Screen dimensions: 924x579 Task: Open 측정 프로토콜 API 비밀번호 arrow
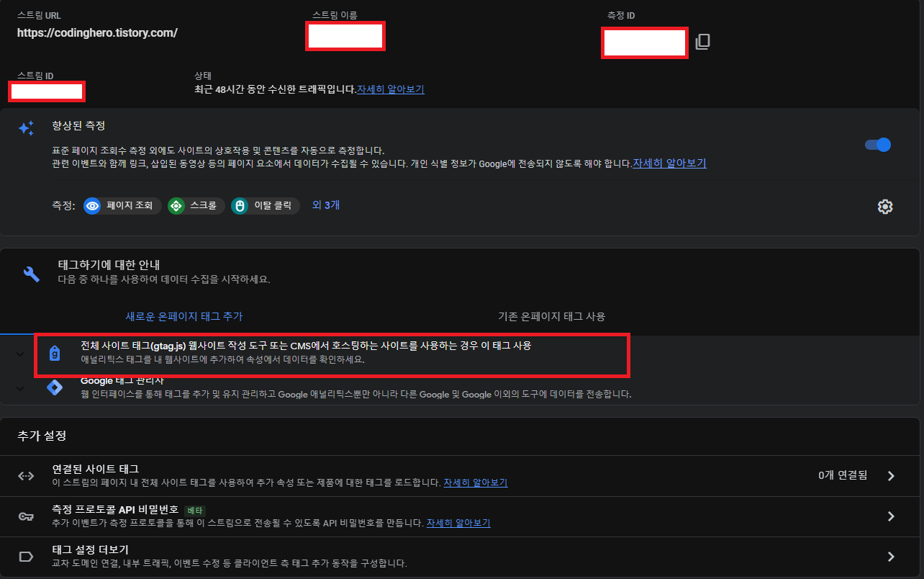[x=891, y=516]
